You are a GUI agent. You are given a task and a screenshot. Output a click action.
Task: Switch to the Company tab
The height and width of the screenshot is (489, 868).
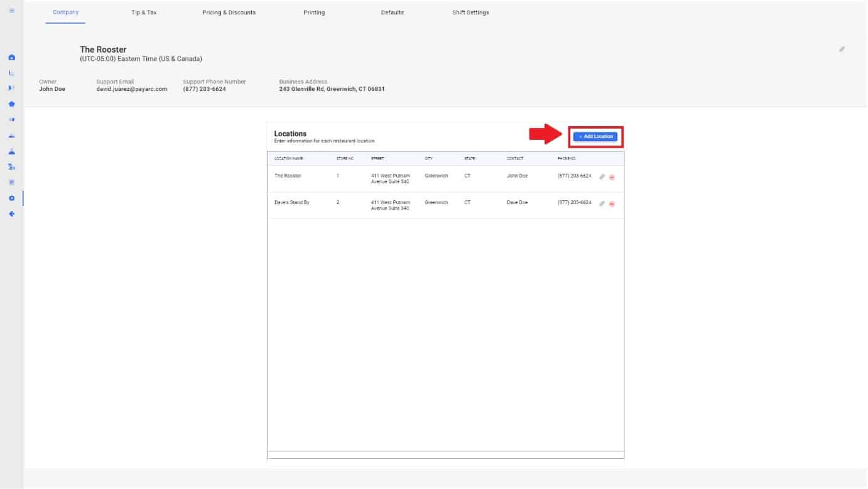pos(65,12)
